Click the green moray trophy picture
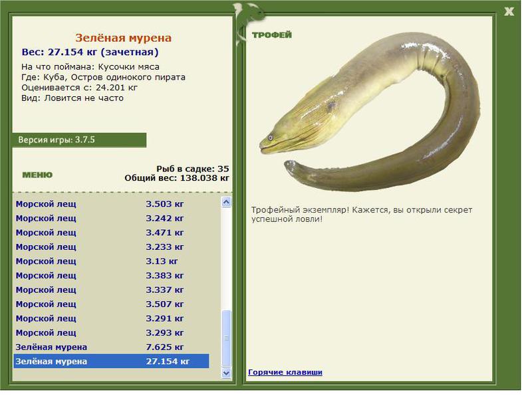This screenshot has width=532, height=402. click(370, 112)
